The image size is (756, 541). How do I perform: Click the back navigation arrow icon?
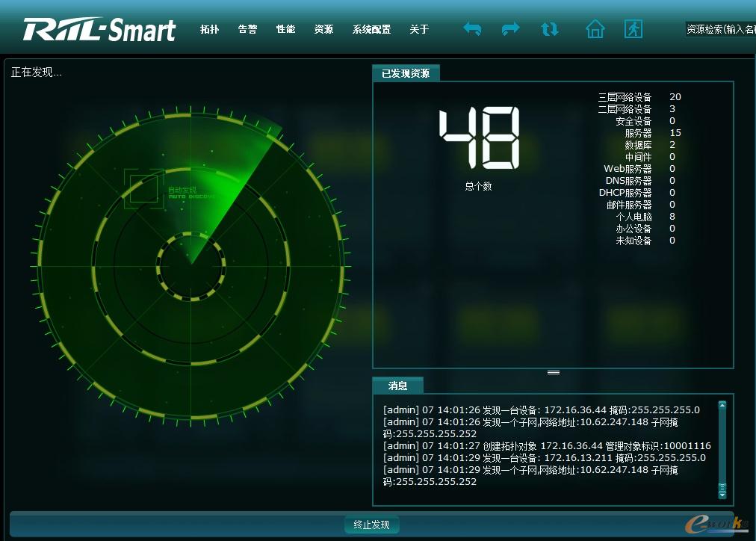pyautogui.click(x=472, y=28)
